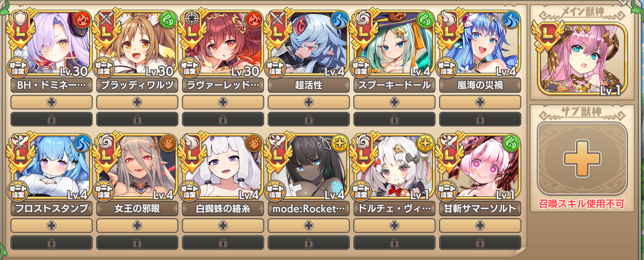Add equipment with plus button under スプーキードール

tap(394, 102)
